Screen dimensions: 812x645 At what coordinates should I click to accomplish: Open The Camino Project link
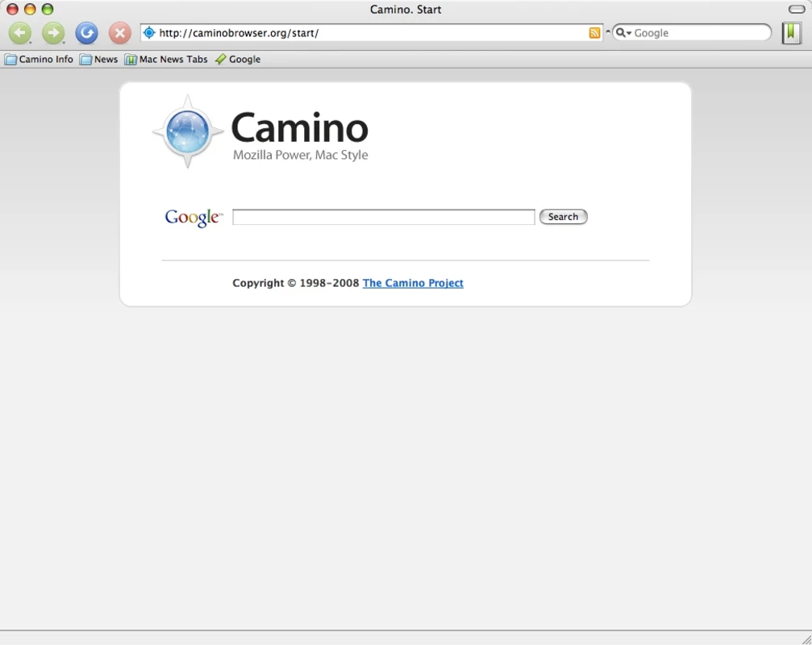[413, 283]
